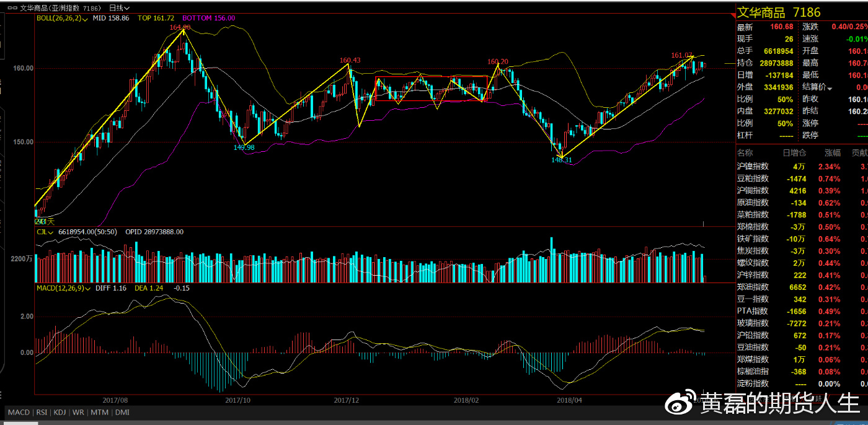Open the 铁矿指数 entry
Image resolution: width=868 pixels, height=425 pixels.
802,239
